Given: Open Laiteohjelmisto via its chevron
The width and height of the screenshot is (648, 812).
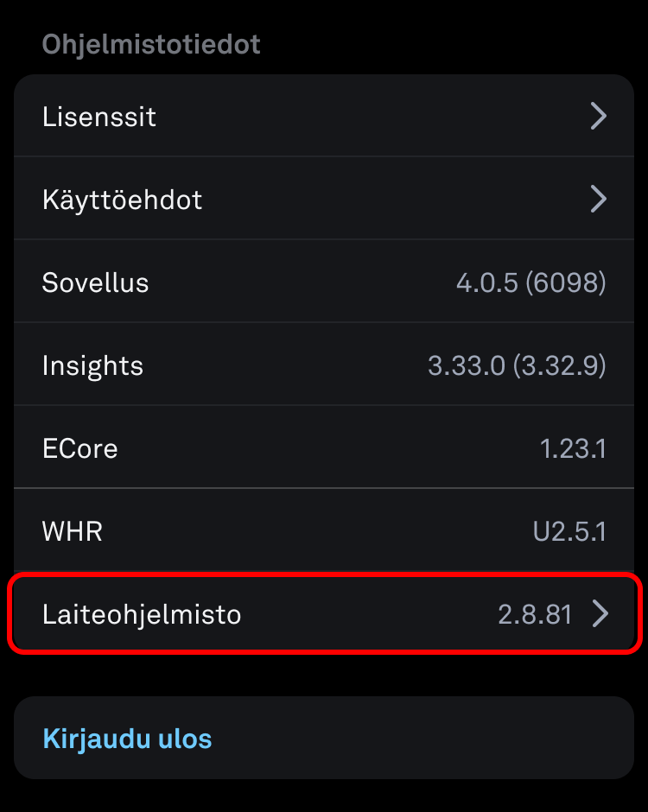Looking at the screenshot, I should tap(600, 614).
